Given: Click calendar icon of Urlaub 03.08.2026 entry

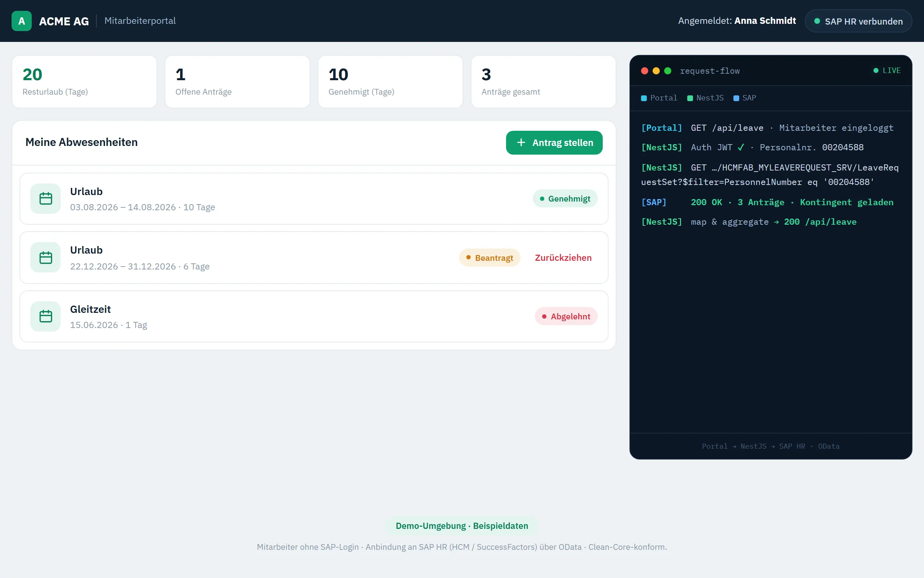Looking at the screenshot, I should coord(45,198).
